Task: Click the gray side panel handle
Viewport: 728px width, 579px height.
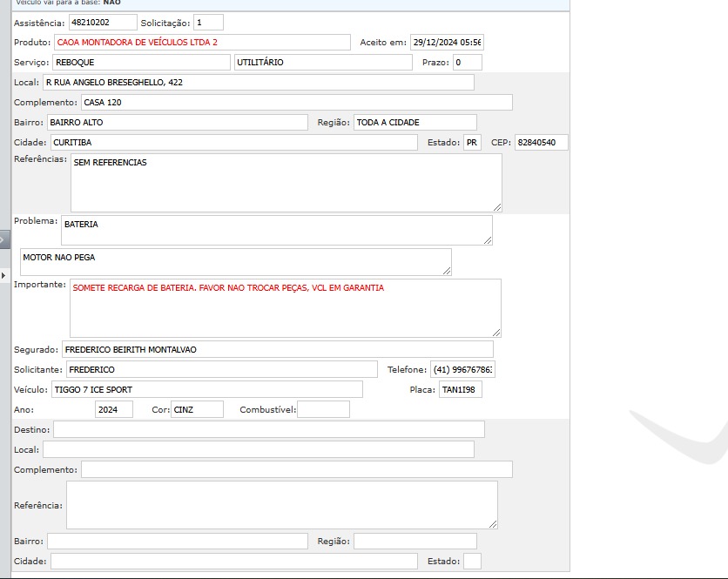Action: click(x=4, y=239)
